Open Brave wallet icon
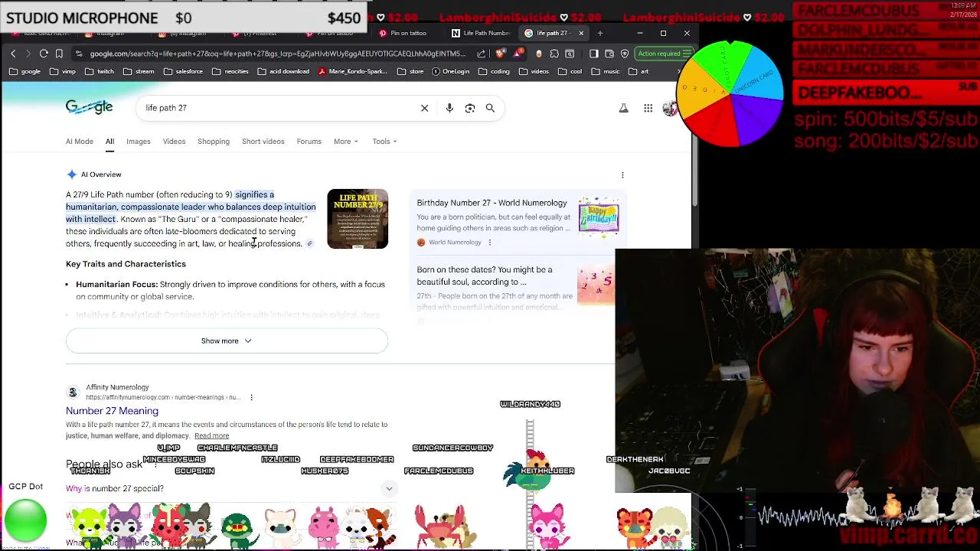 [x=609, y=54]
